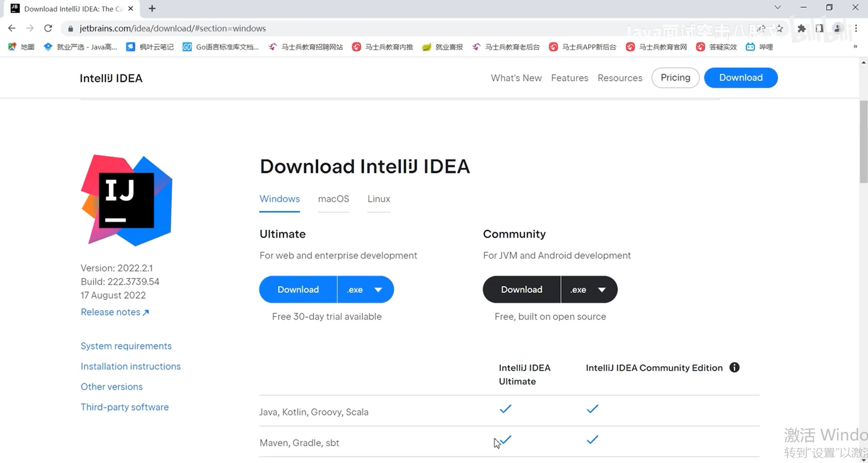Open the Installation instructions link
The height and width of the screenshot is (463, 868).
pos(130,366)
